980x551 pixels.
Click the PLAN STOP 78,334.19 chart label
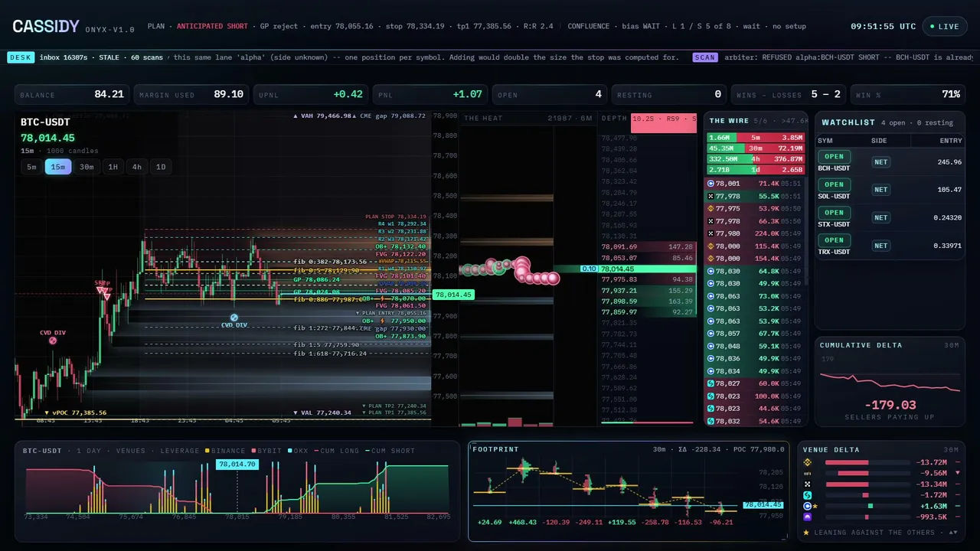[x=396, y=217]
